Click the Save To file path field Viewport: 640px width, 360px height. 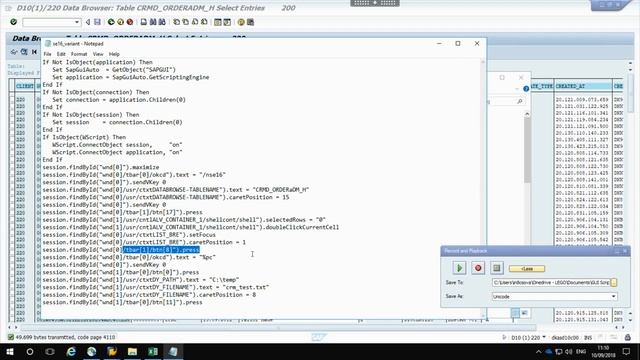551,282
